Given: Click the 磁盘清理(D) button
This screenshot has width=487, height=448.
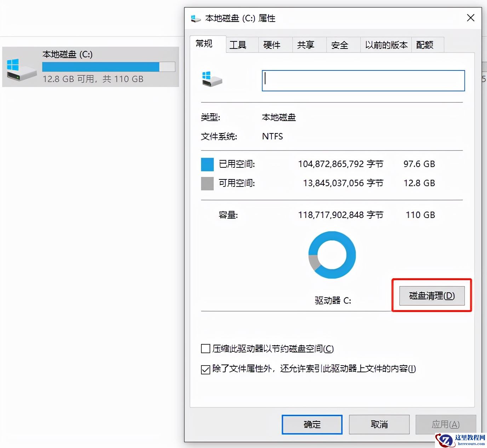Looking at the screenshot, I should tap(432, 296).
